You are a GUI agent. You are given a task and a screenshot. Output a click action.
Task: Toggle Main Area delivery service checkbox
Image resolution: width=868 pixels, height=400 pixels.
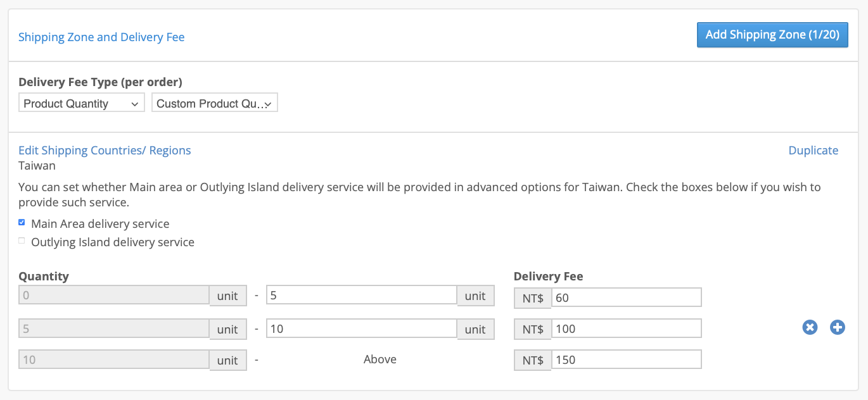[x=22, y=223]
